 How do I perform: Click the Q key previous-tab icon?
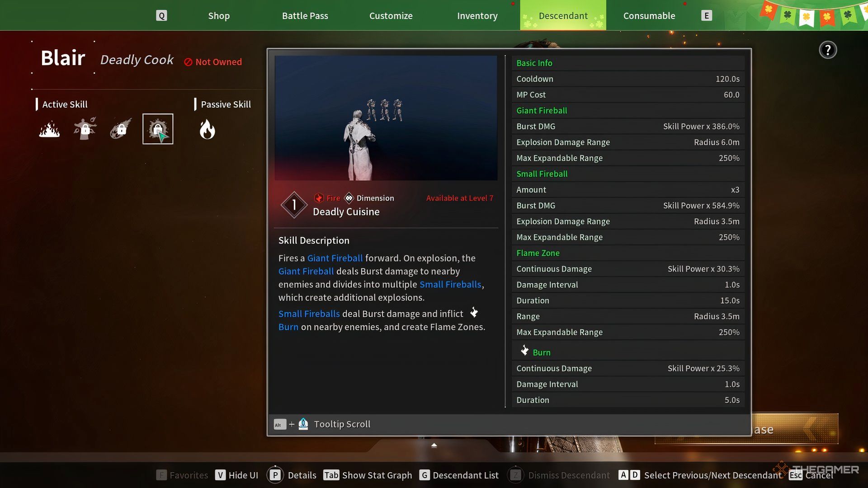point(161,16)
